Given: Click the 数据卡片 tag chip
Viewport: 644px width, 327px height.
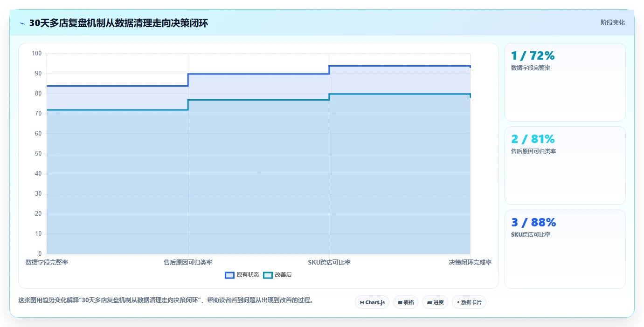Looking at the screenshot, I should 469,302.
